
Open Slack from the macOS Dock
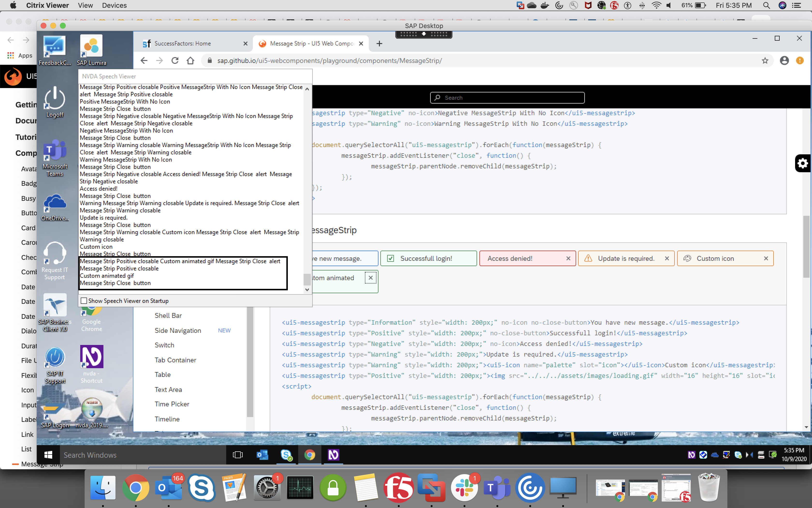pos(464,487)
